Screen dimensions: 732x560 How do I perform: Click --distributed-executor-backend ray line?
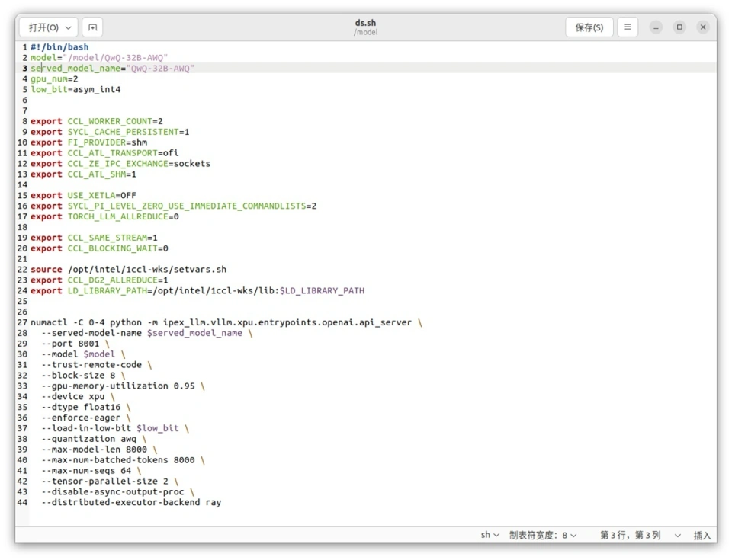pos(131,503)
